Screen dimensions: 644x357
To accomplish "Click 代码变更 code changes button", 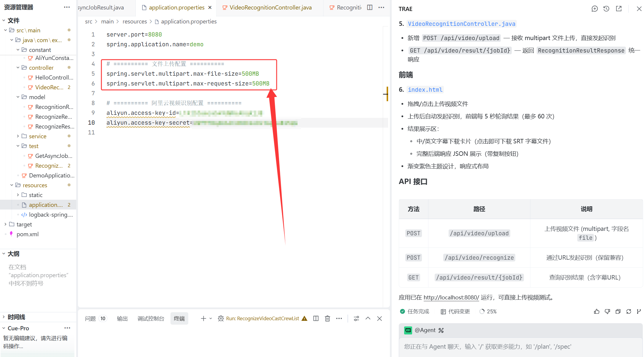I will pyautogui.click(x=455, y=311).
